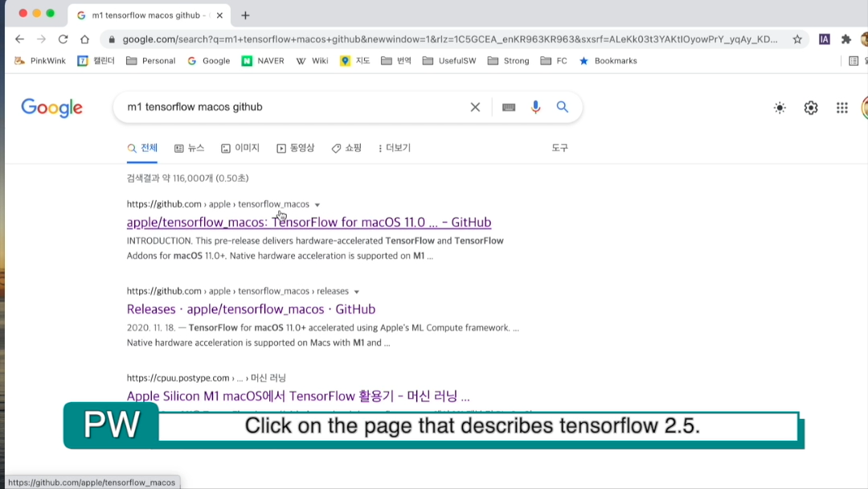Click the 검색결과 약 116,000개 stats text
This screenshot has height=489, width=868.
click(x=187, y=178)
